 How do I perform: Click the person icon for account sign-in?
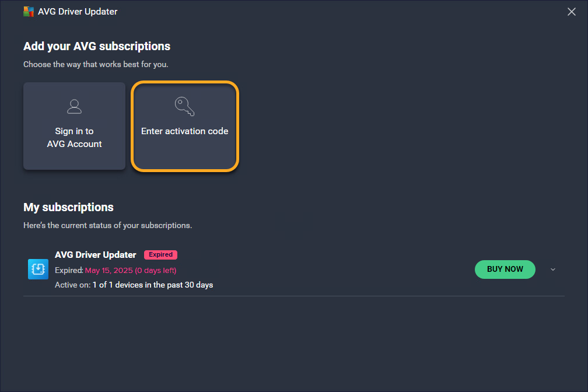pos(74,106)
